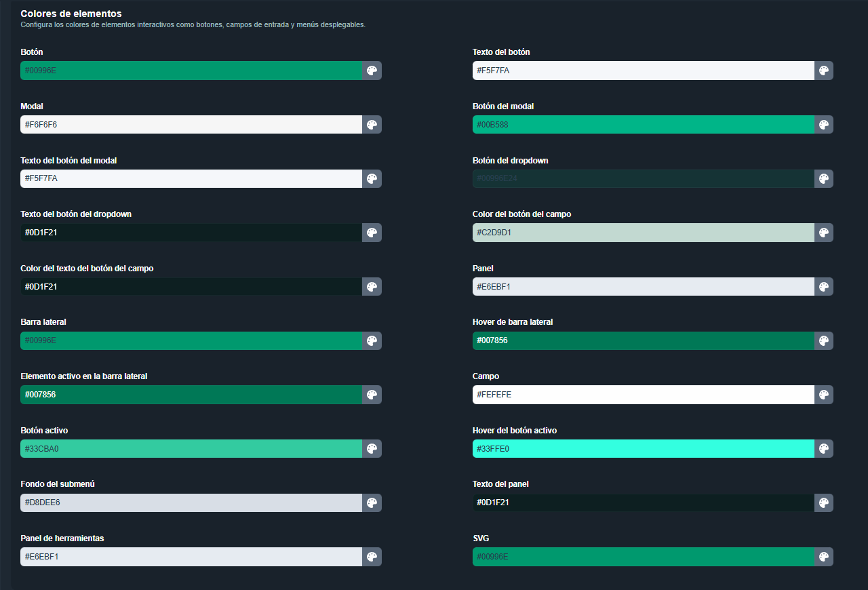
Task: Select the Hover de barra lateral color input
Action: coord(643,340)
